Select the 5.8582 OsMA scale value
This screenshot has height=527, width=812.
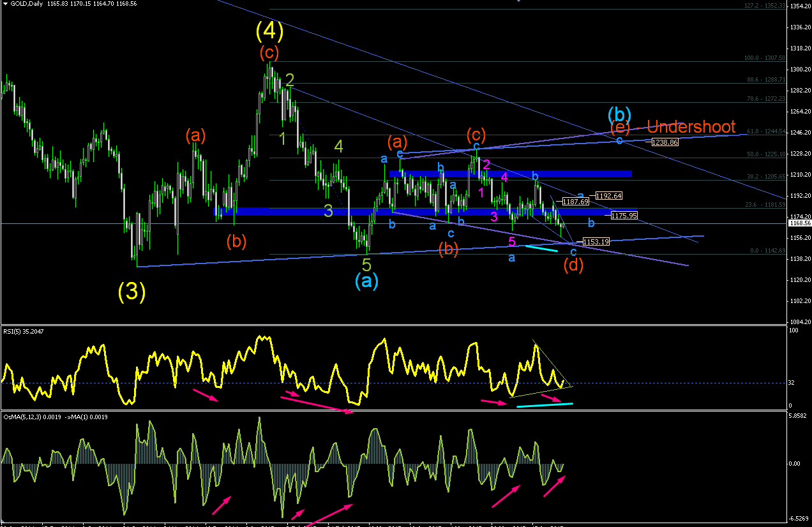pos(799,415)
